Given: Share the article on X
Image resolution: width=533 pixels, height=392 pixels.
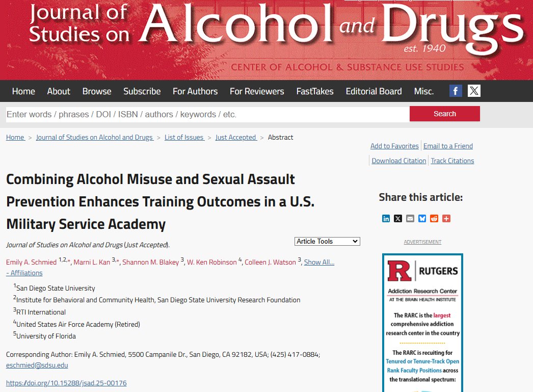Looking at the screenshot, I should point(398,218).
